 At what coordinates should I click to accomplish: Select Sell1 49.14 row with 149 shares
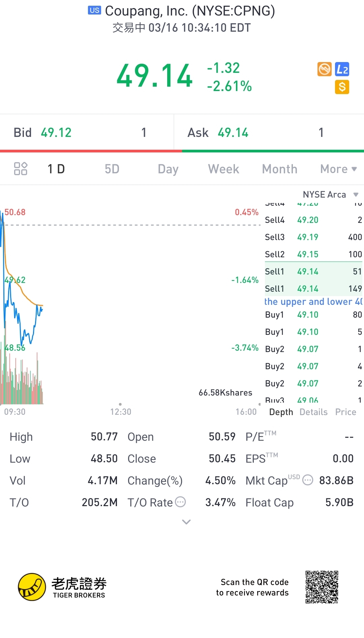[313, 289]
